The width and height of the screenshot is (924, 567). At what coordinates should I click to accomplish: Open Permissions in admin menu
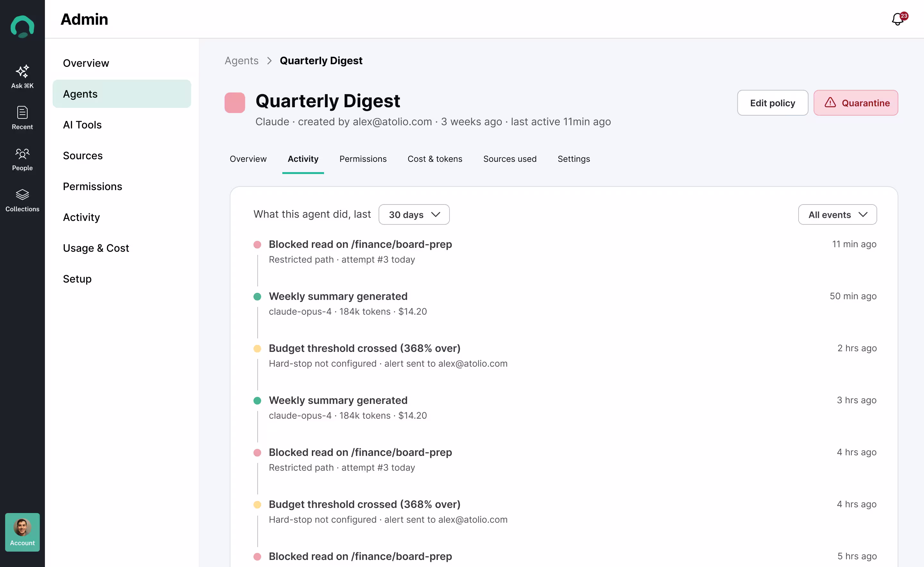122,186
